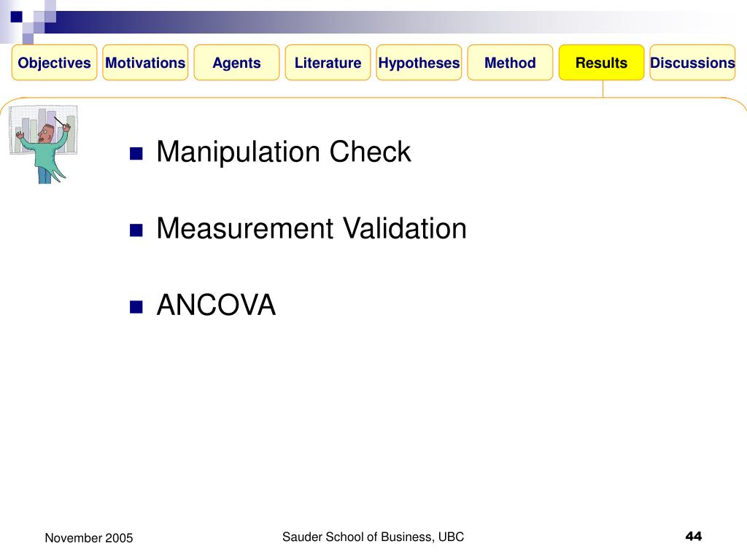This screenshot has width=747, height=560.
Task: Click the Manipulation Check bullet text
Action: (x=284, y=152)
